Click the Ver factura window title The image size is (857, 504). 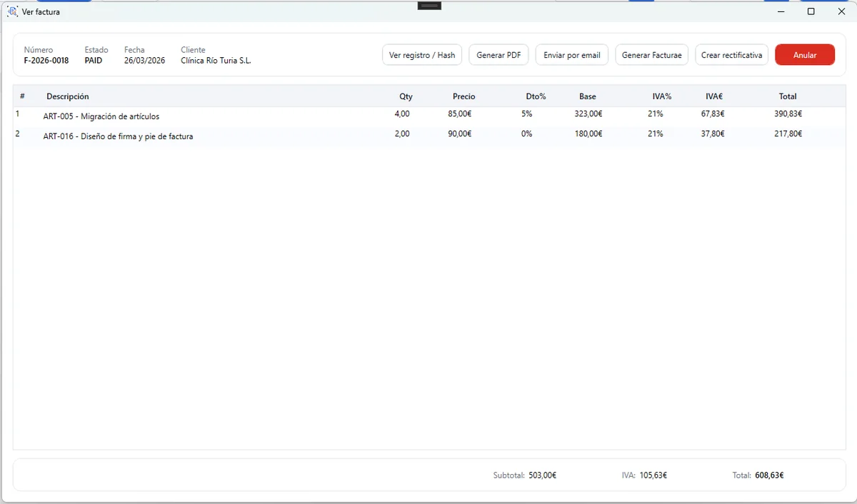(x=41, y=12)
